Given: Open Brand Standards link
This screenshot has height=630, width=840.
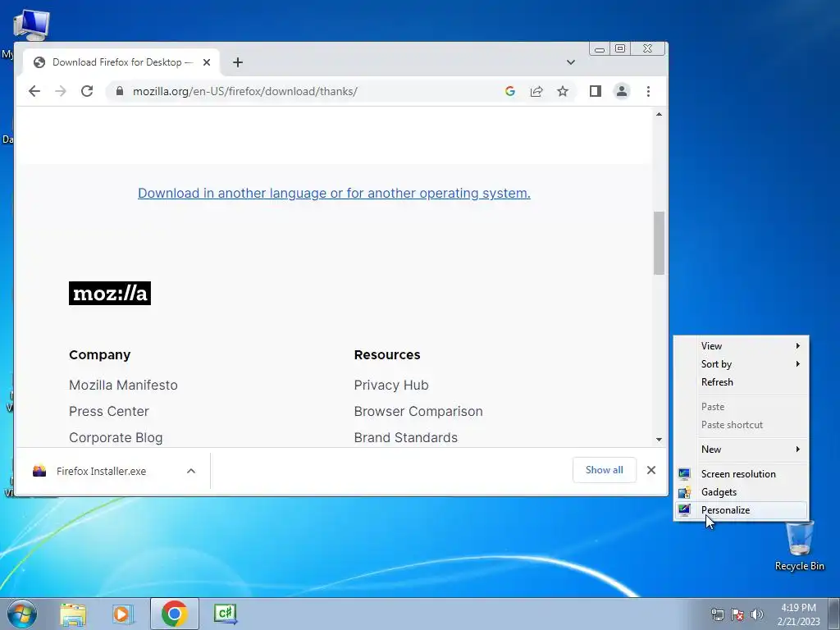Looking at the screenshot, I should (405, 437).
